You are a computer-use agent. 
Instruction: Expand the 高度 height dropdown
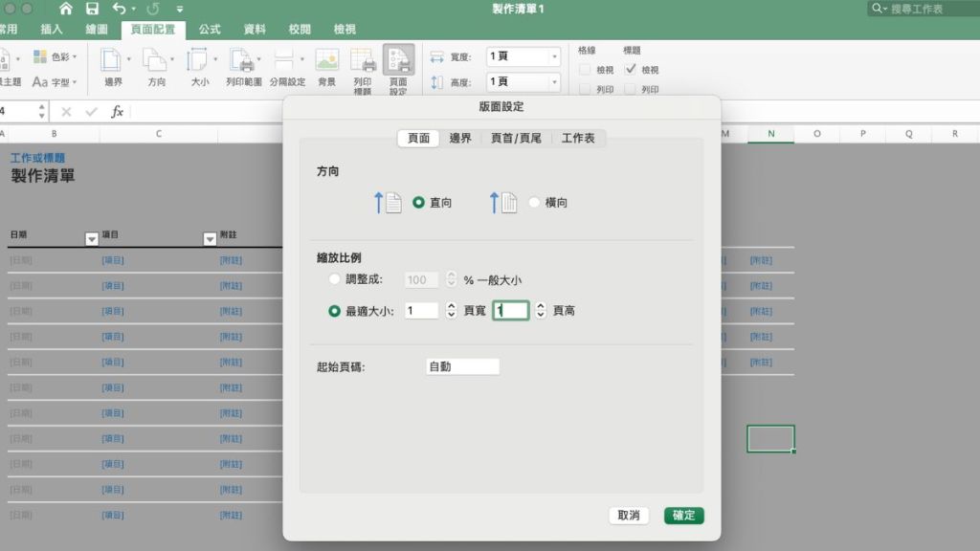(x=553, y=82)
